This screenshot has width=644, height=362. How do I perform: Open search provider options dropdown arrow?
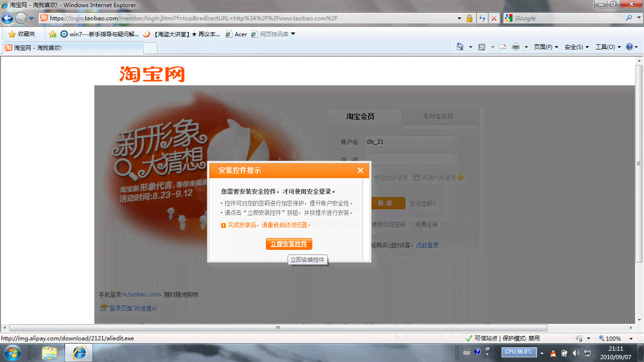(638, 18)
